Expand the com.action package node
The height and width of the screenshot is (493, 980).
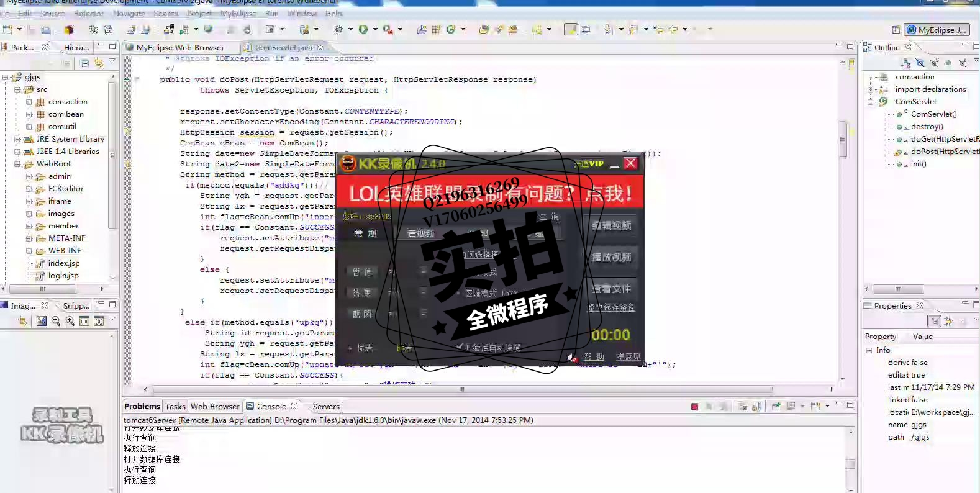(29, 102)
